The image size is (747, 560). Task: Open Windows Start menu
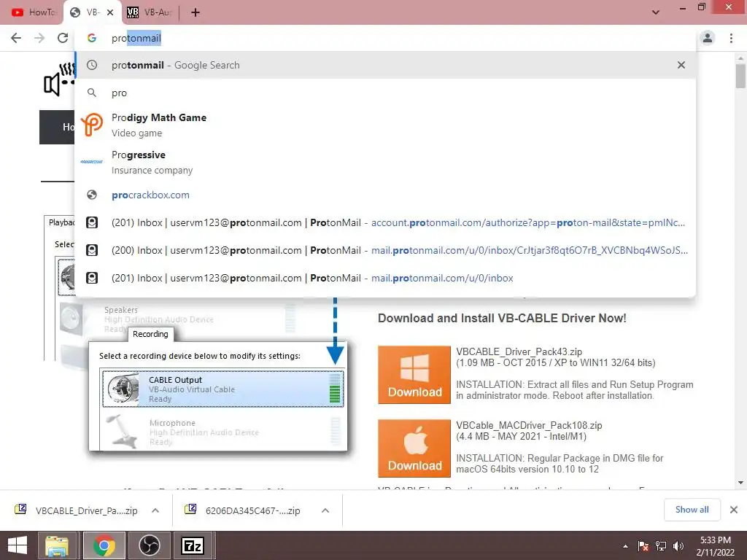coord(18,545)
